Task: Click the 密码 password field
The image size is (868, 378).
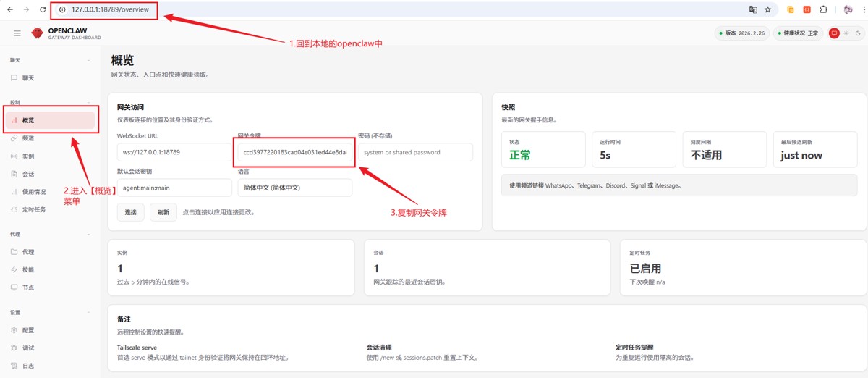Action: click(415, 152)
